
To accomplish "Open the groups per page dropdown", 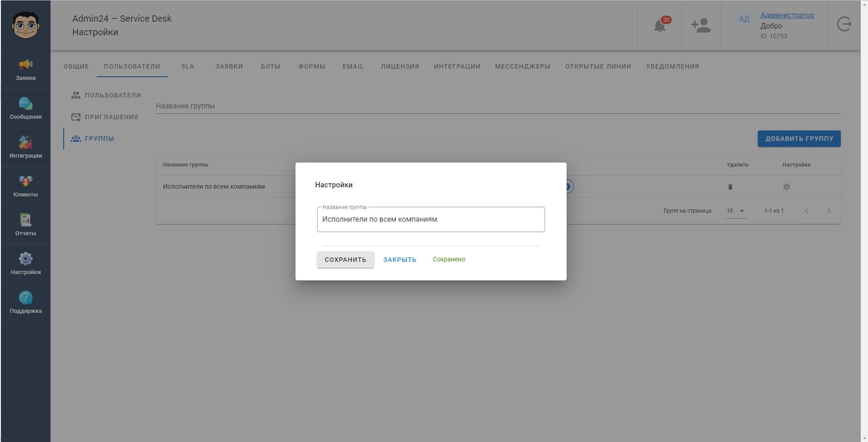I will click(x=736, y=211).
